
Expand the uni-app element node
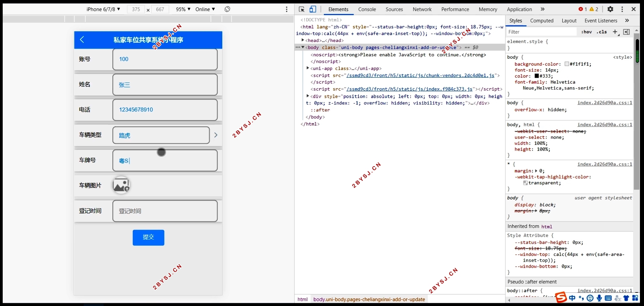point(308,68)
